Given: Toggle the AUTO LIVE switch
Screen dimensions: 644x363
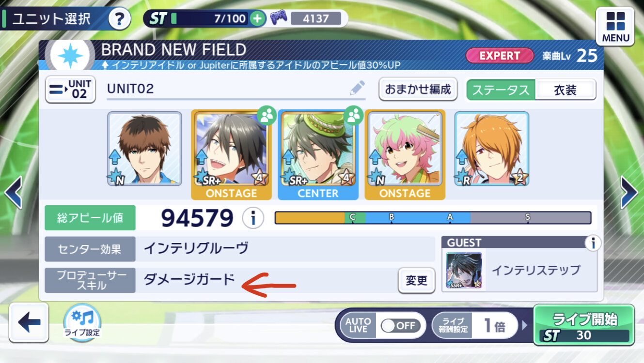Looking at the screenshot, I should 398,326.
